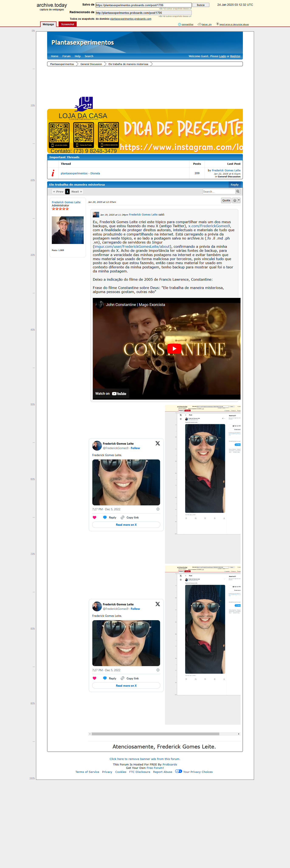Screen dimensions: 290x868
Task: Click the Redirecionado de URL field
Action: (144, 13)
